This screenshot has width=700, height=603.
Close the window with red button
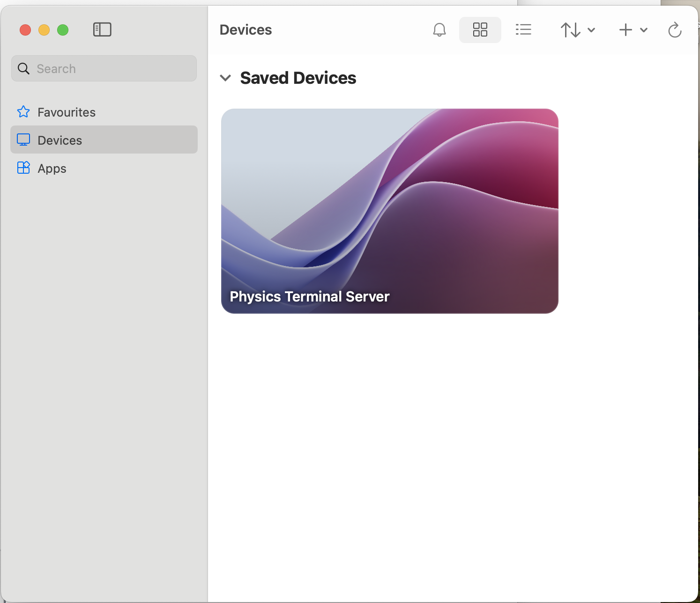(25, 30)
